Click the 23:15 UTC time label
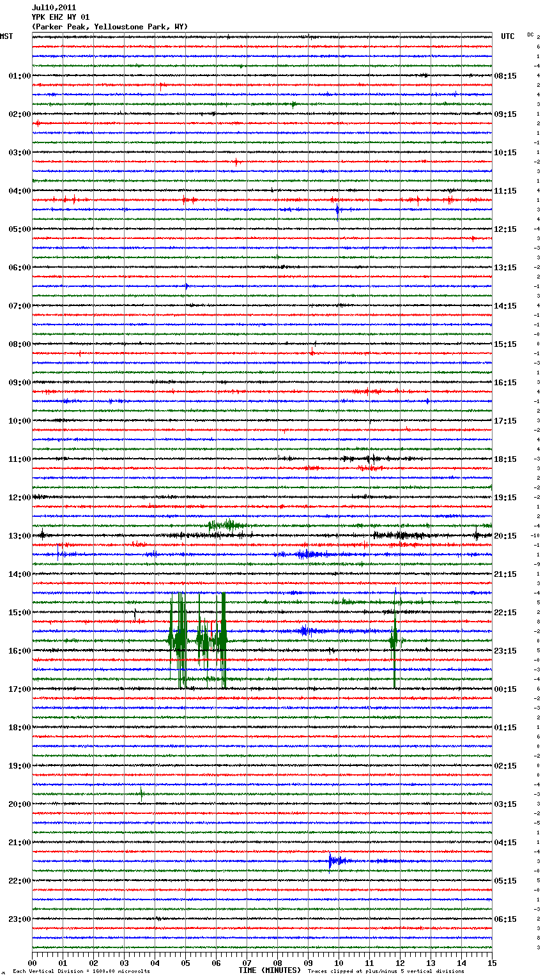Image resolution: width=543 pixels, height=980 pixels. (x=505, y=651)
